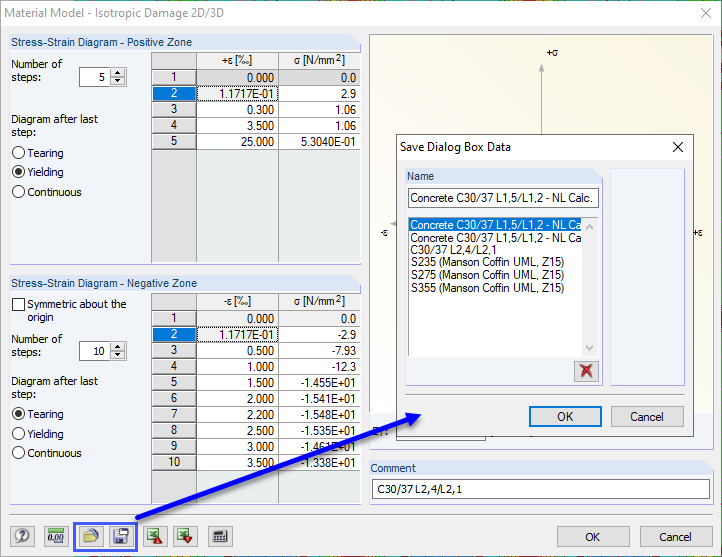Screen dimensions: 722x557
Task: Open the help icon in bottom toolbar
Action: (x=22, y=536)
